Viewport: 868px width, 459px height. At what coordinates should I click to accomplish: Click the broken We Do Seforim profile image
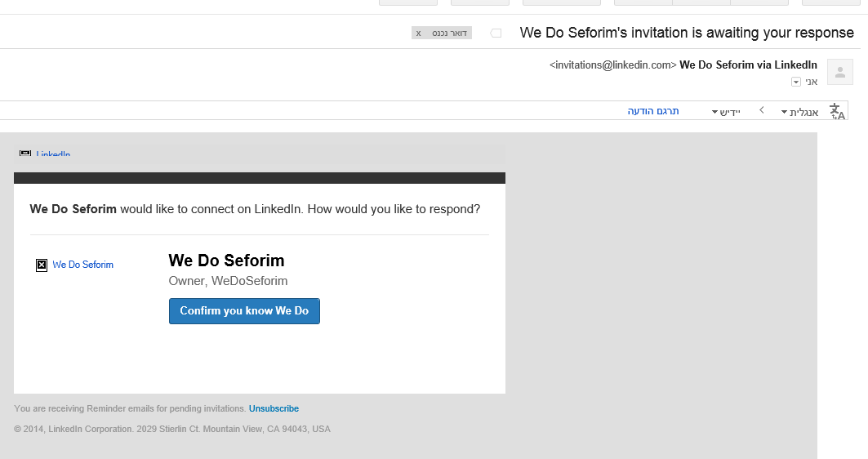click(42, 265)
